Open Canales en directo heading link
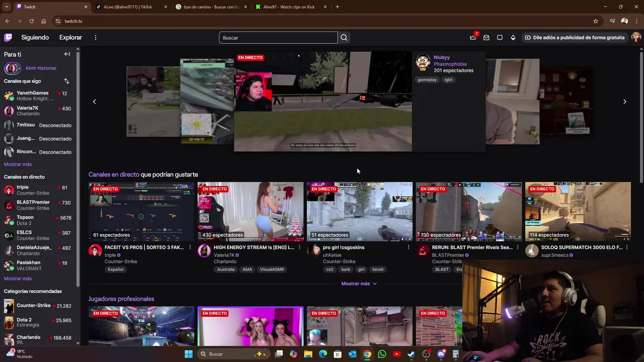644x362 pixels. [x=114, y=174]
